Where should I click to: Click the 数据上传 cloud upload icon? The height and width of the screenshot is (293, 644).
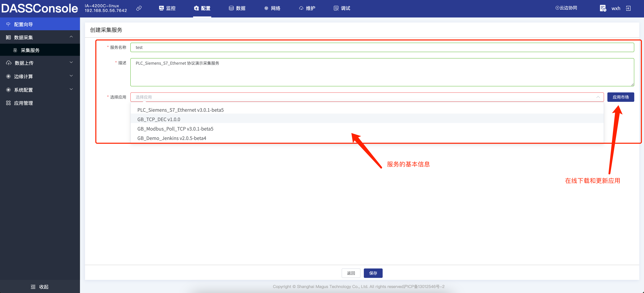[9, 63]
